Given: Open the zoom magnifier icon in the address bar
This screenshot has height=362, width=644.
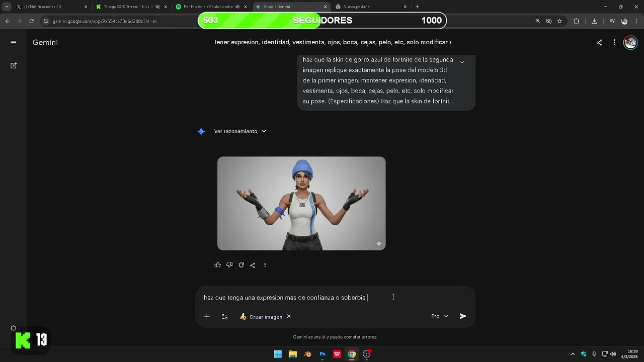Looking at the screenshot, I should pos(538,21).
